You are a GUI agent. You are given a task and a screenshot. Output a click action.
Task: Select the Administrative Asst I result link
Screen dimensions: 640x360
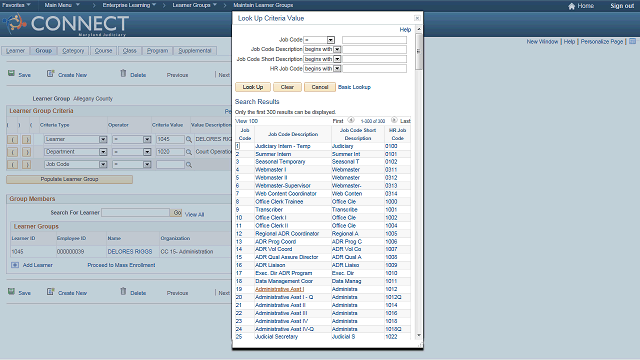point(280,289)
